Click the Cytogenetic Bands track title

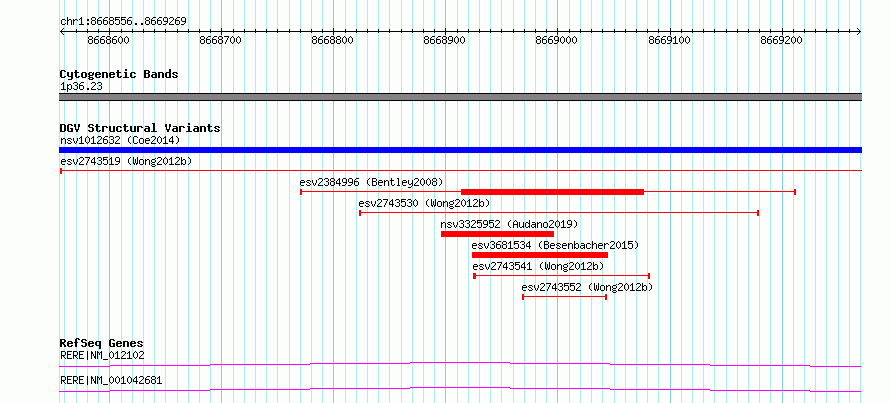coord(119,74)
